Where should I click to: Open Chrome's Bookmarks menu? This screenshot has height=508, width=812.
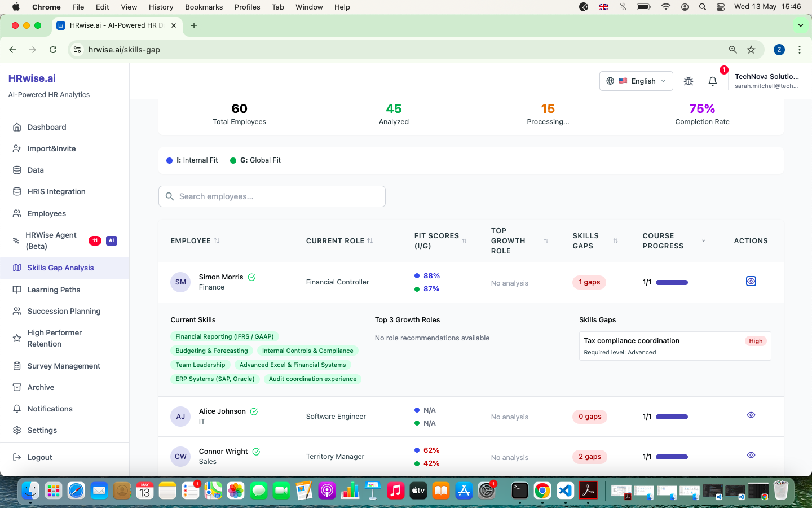(204, 7)
